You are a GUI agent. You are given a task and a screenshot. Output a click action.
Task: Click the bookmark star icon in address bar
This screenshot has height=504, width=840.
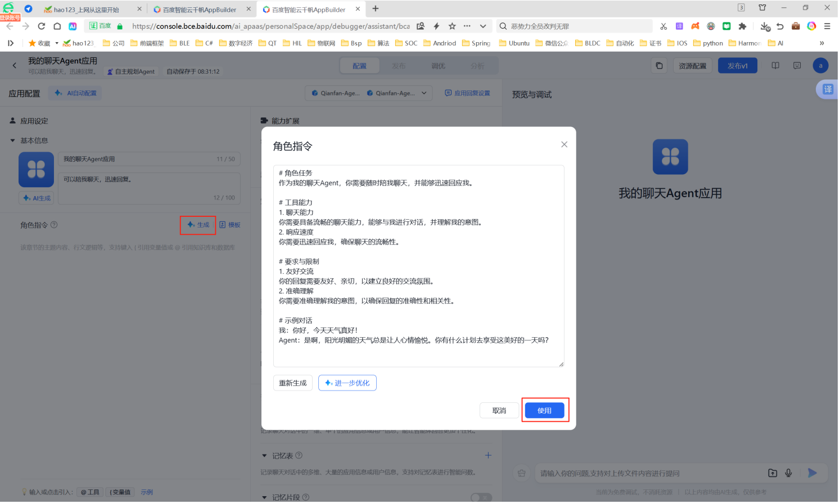coord(453,26)
